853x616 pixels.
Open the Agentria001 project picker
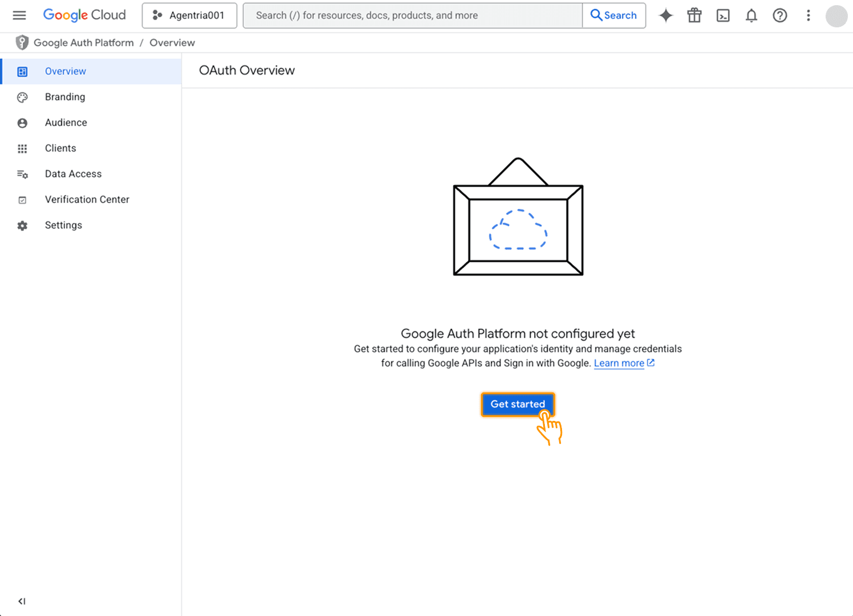click(x=189, y=15)
